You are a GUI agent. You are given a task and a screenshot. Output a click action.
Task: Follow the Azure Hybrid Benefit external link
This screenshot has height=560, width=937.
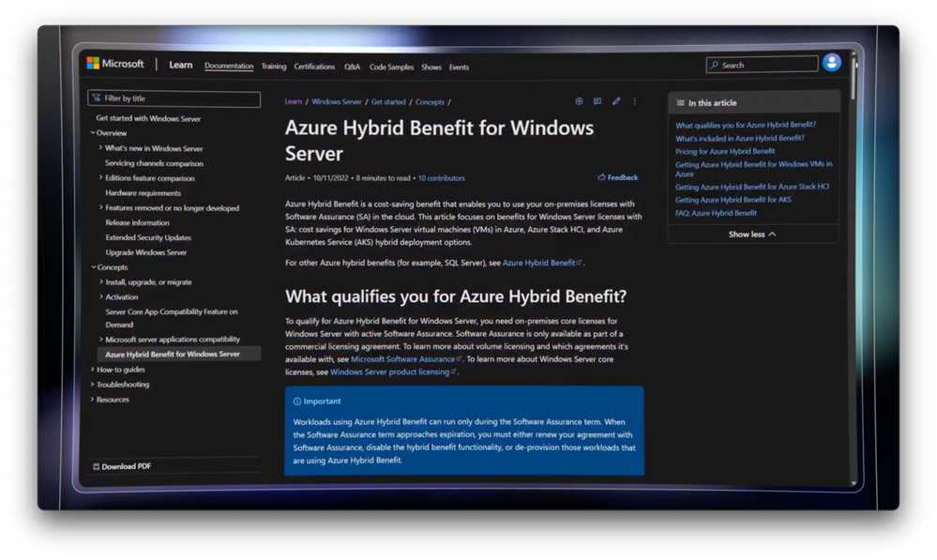point(541,263)
